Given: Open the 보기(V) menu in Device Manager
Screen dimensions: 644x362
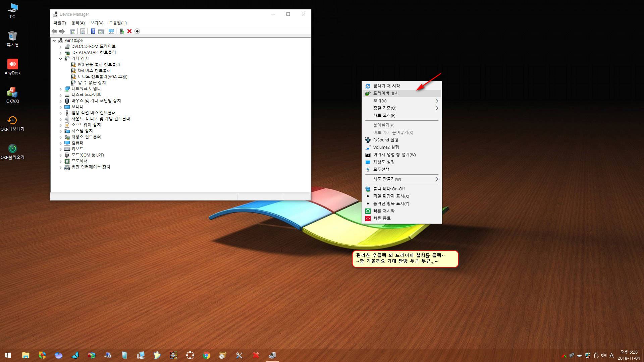Looking at the screenshot, I should (97, 23).
